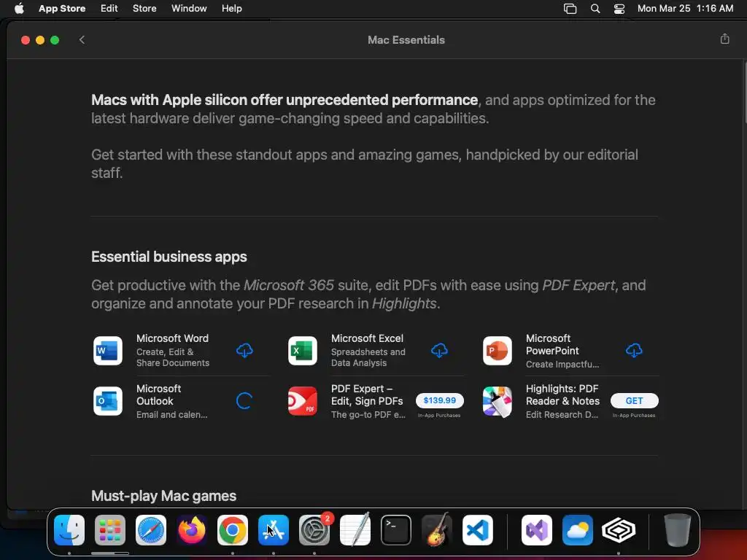The height and width of the screenshot is (560, 747).
Task: Click 'Create, Edit & Share Documents' subtitle
Action: point(173,357)
